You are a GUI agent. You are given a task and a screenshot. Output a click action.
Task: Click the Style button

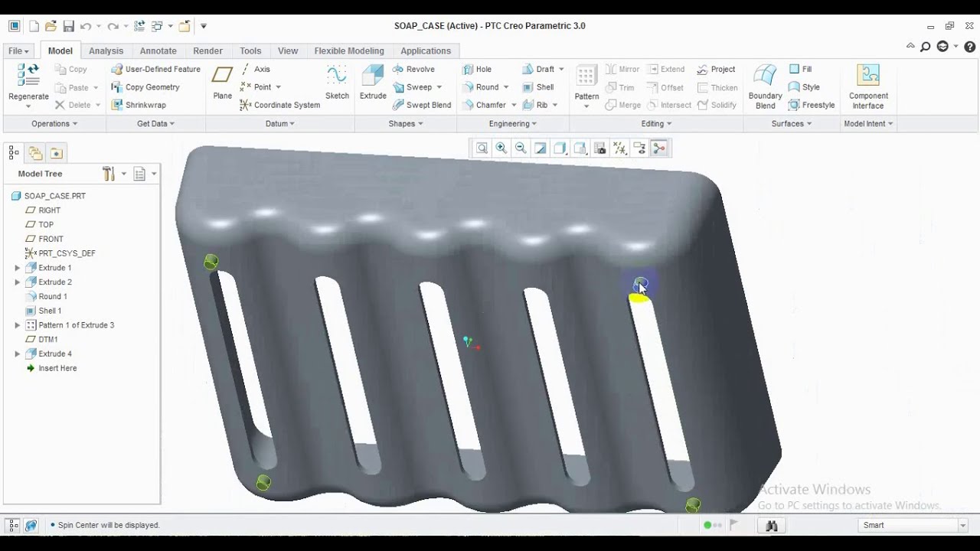(x=804, y=87)
